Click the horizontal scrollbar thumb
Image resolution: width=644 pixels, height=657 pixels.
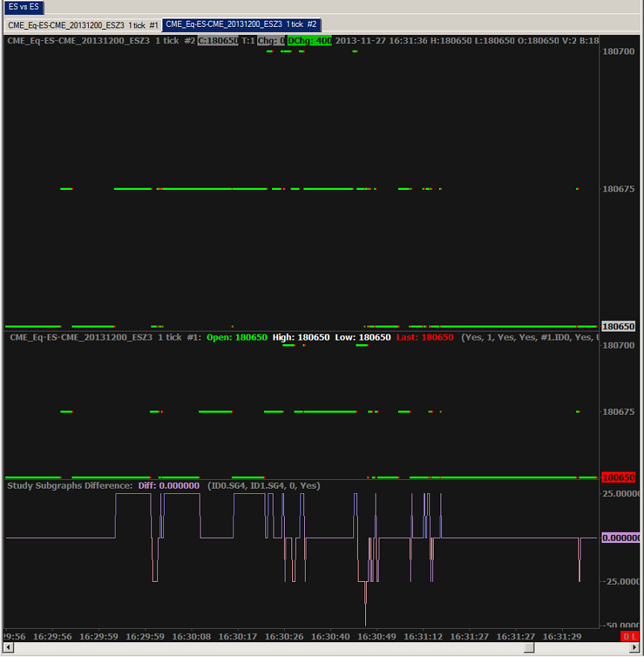[x=529, y=648]
